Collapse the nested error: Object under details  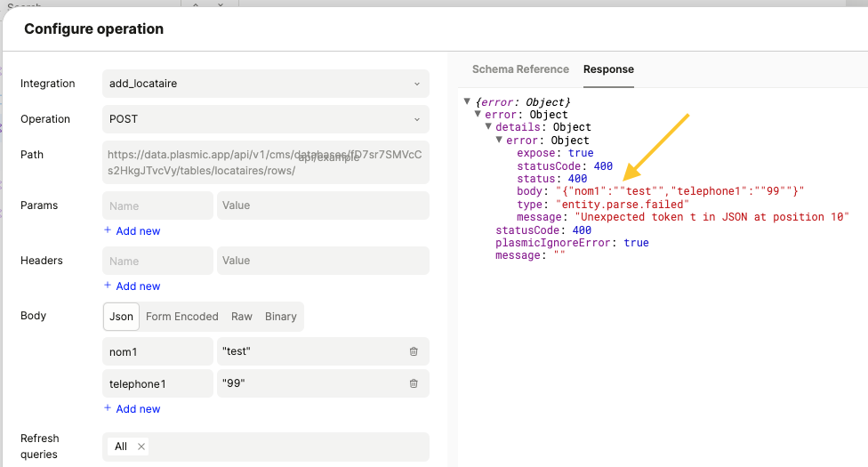click(x=500, y=141)
